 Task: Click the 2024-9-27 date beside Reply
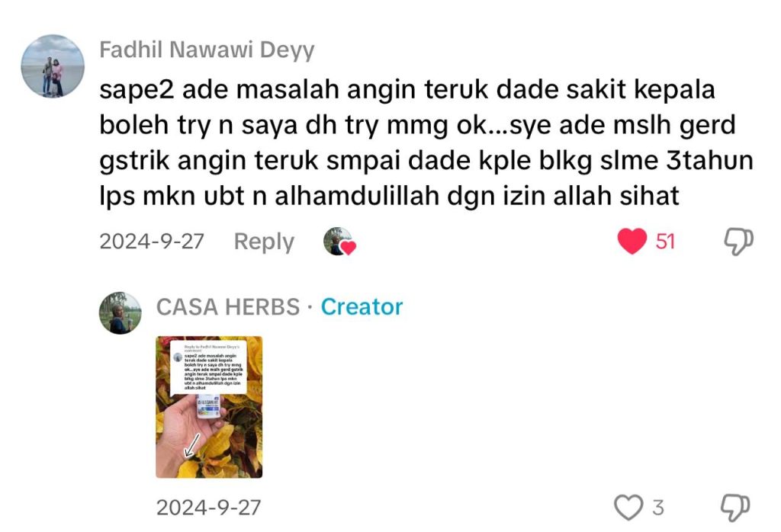point(152,242)
